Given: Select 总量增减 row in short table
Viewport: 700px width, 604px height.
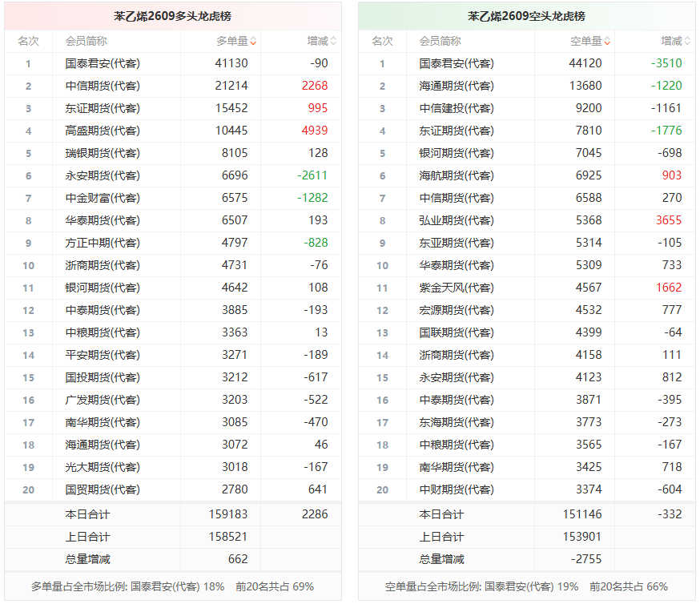Looking at the screenshot, I should [527, 559].
